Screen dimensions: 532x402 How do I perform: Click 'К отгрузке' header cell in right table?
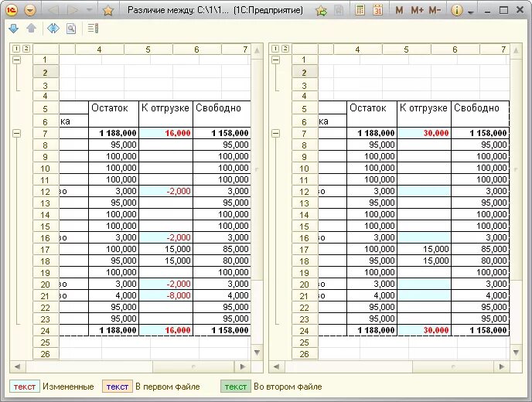coord(424,114)
